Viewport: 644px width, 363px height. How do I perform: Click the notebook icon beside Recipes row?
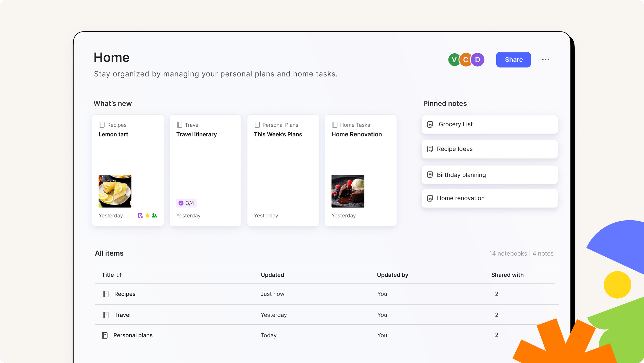click(106, 294)
